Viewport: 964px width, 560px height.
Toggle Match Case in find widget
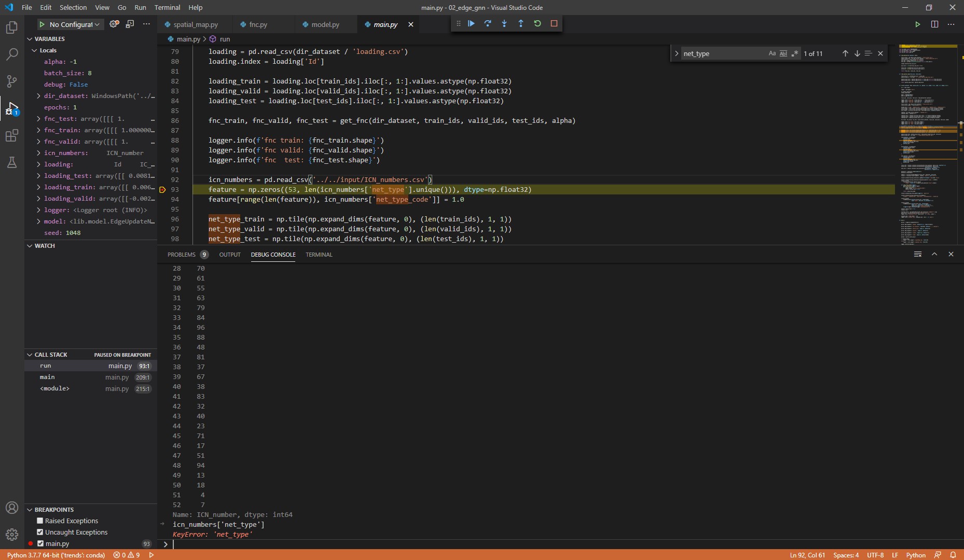pyautogui.click(x=772, y=53)
